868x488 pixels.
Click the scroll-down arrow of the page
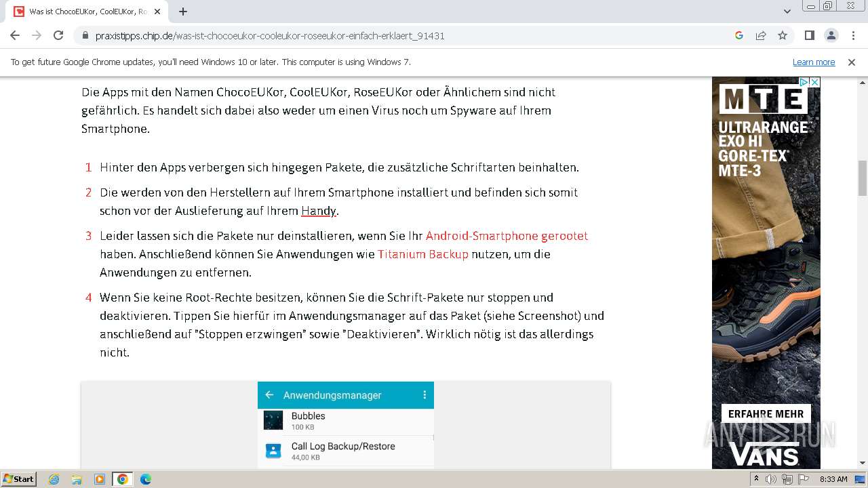862,463
